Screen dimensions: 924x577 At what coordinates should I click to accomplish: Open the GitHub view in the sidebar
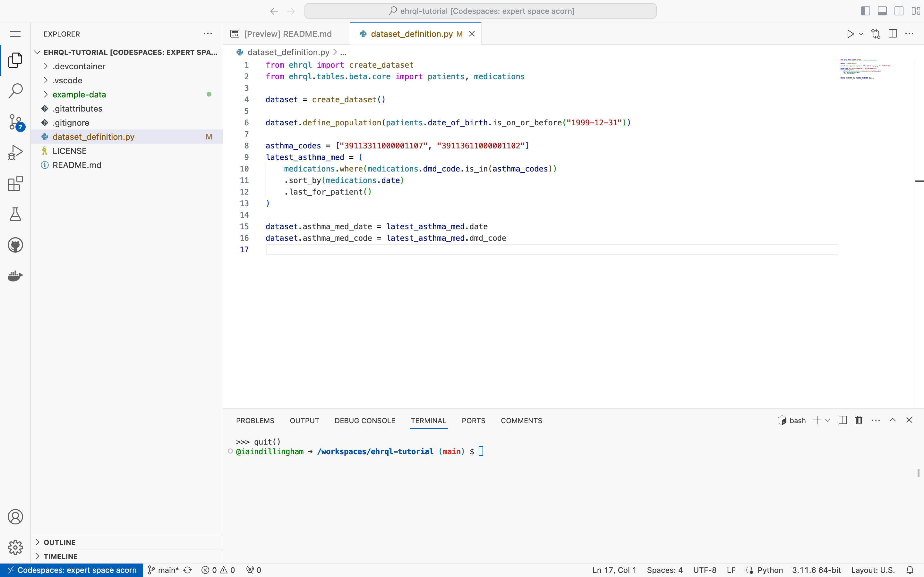(x=15, y=245)
